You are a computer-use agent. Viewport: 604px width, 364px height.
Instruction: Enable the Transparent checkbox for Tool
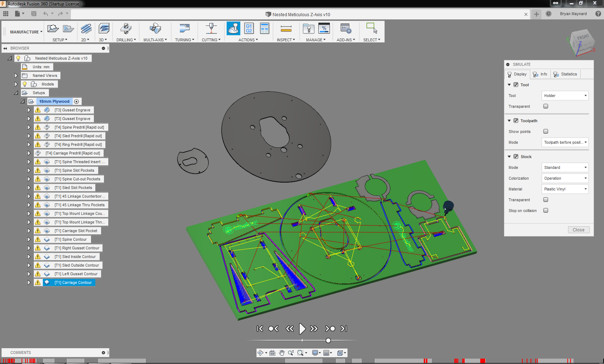coord(546,106)
